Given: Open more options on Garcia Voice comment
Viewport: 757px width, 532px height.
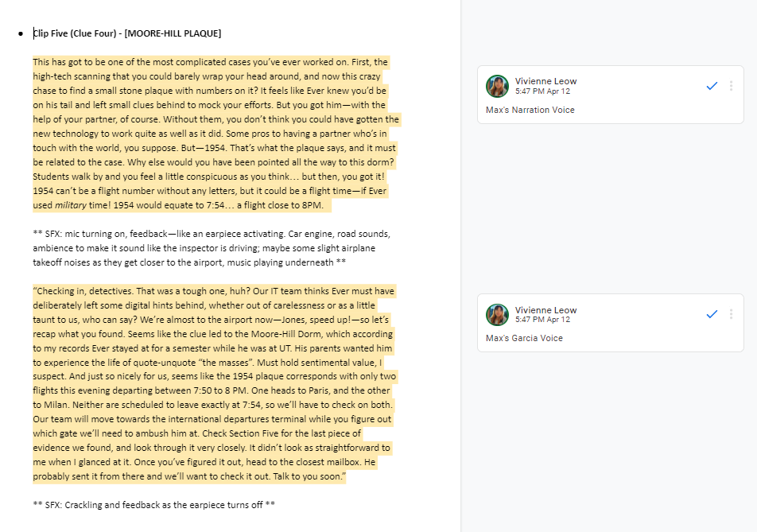Looking at the screenshot, I should point(731,314).
